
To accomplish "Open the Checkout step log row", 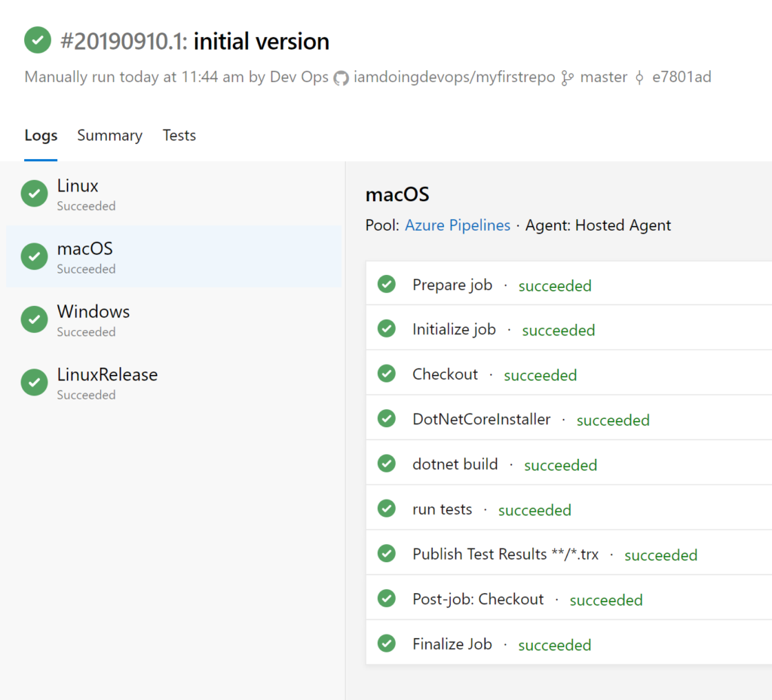I will pyautogui.click(x=568, y=373).
